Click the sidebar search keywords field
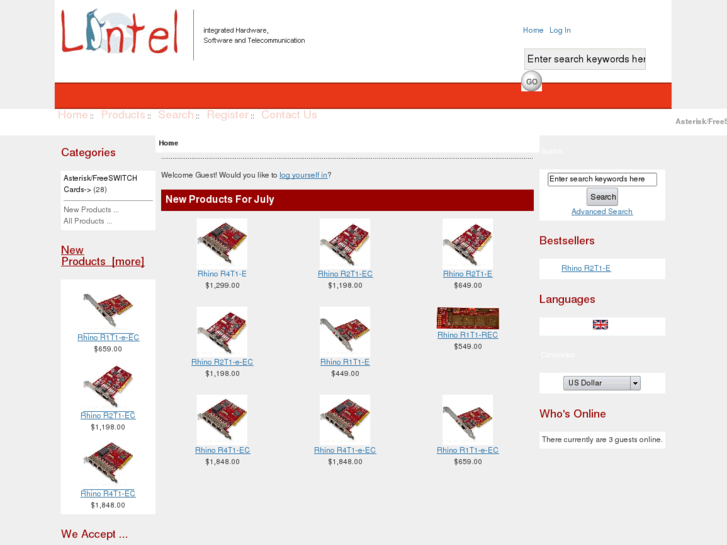The height and width of the screenshot is (545, 727). pos(602,179)
